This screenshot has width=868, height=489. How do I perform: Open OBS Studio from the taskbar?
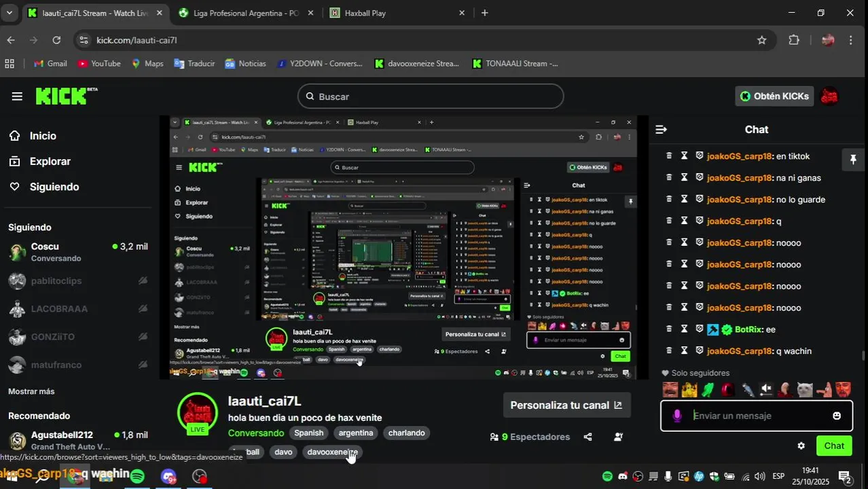(199, 476)
